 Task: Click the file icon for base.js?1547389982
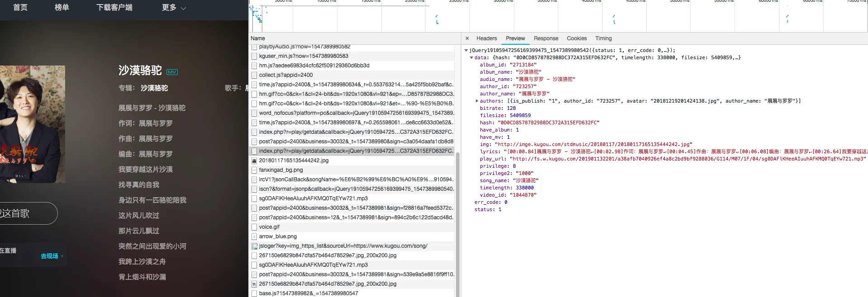coord(254,293)
